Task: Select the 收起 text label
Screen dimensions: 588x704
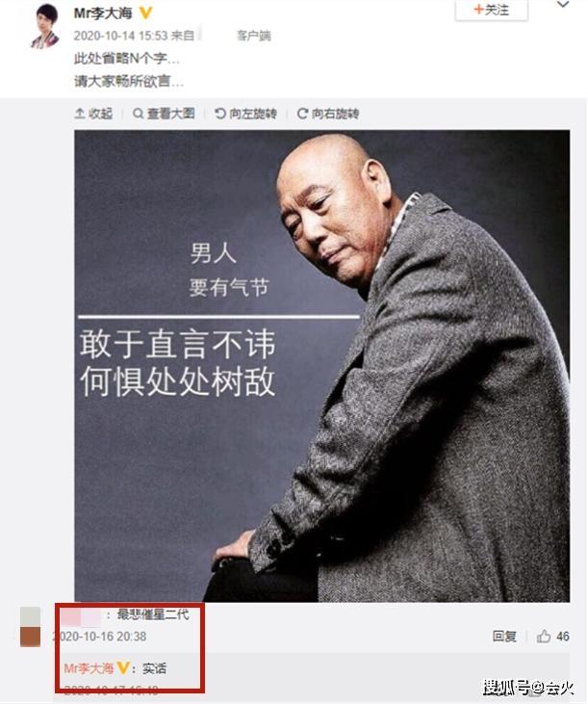Action: (100, 114)
